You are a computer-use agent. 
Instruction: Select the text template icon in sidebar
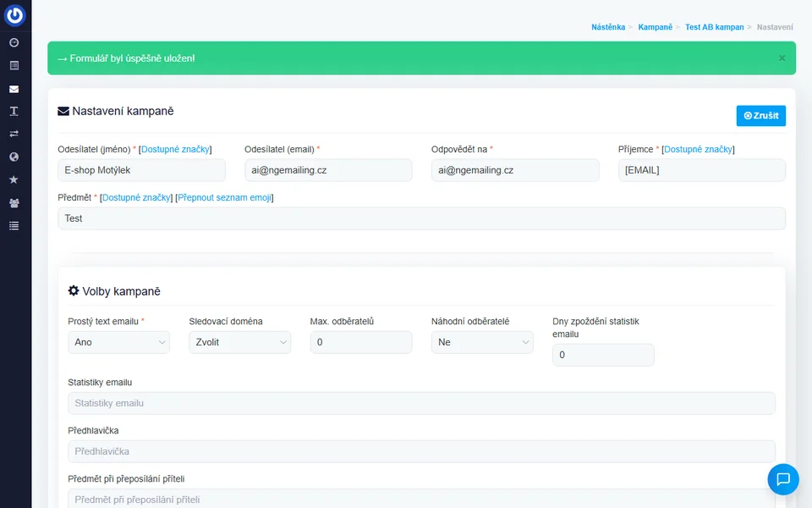click(x=14, y=112)
